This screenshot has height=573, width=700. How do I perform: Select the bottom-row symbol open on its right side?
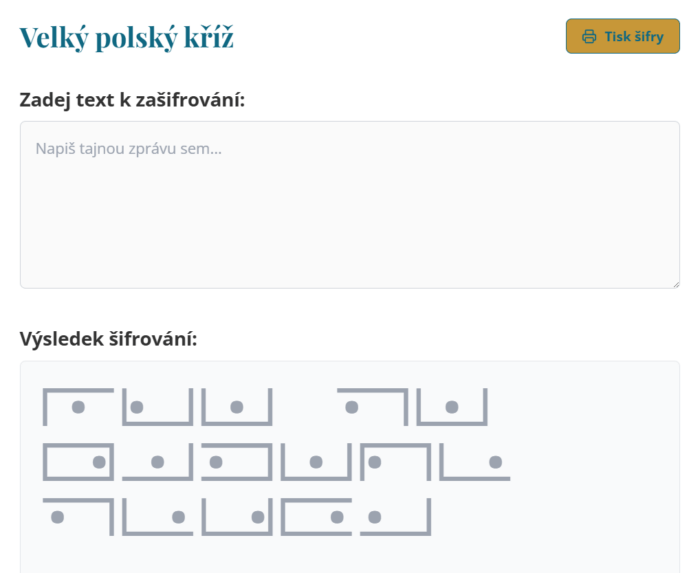point(316,517)
